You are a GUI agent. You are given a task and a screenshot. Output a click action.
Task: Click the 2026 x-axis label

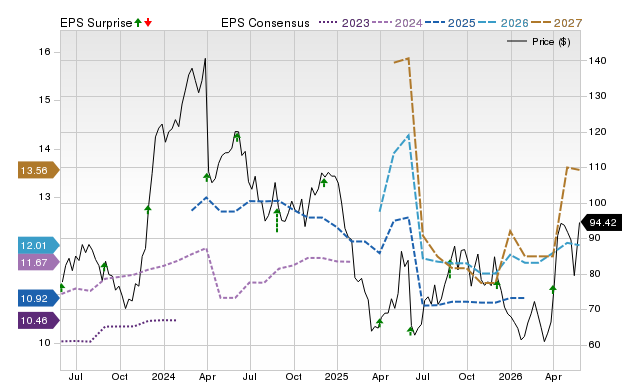(511, 376)
